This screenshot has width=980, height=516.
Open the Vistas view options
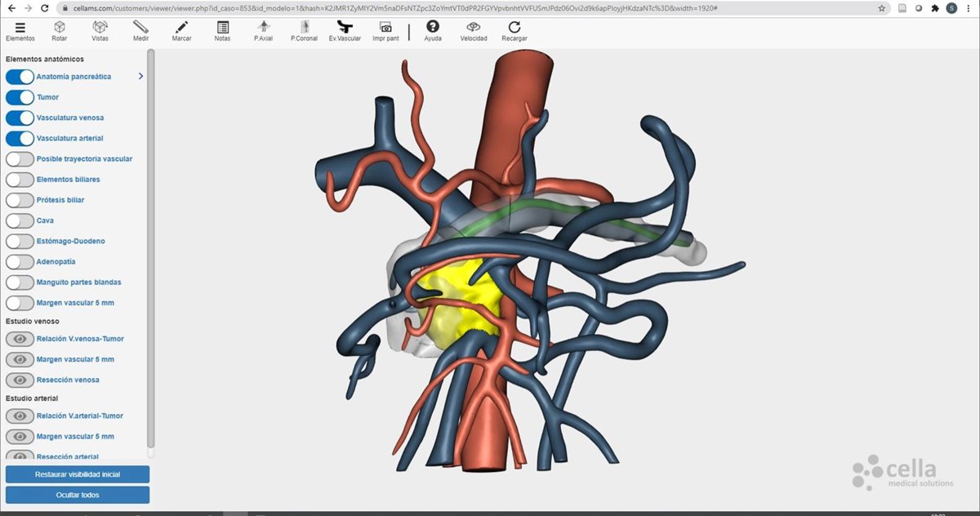(x=100, y=31)
